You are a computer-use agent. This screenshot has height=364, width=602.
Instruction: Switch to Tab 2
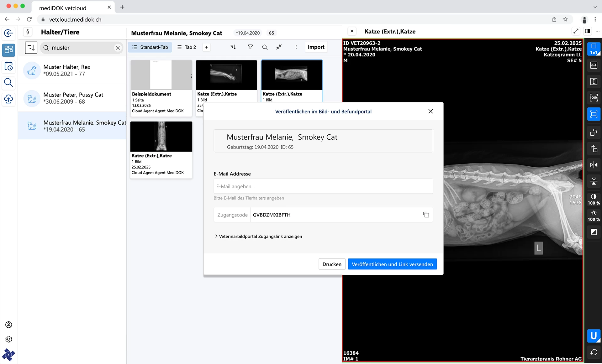pyautogui.click(x=187, y=47)
